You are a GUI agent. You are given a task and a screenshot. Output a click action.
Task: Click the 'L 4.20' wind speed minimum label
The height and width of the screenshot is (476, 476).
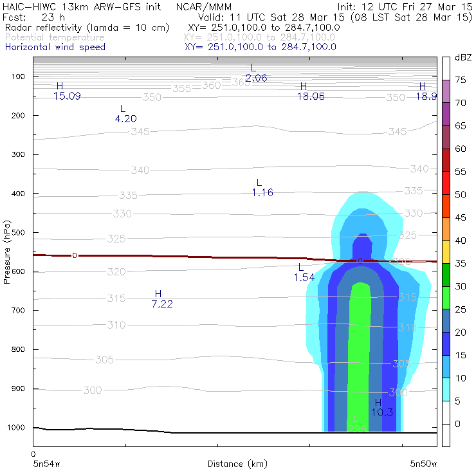[125, 114]
